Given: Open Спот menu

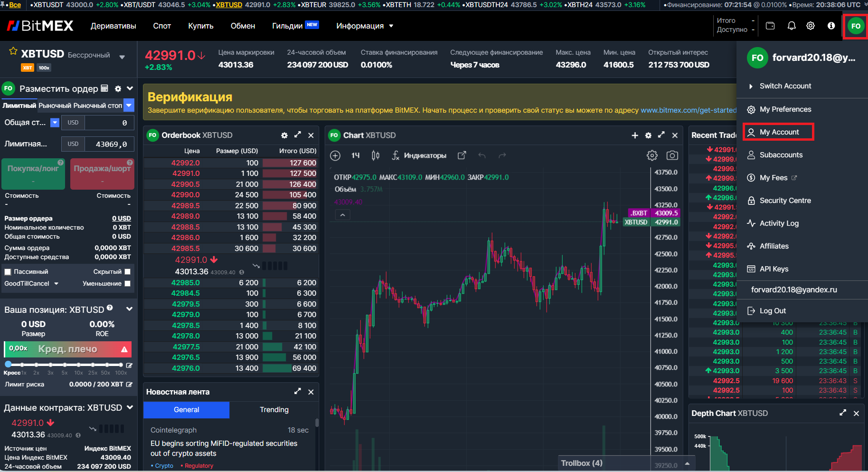Looking at the screenshot, I should coord(162,26).
